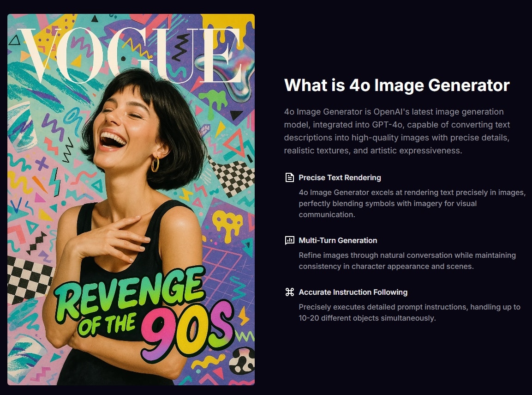532x395 pixels.
Task: Click the Multi-Turn Generation chat icon
Action: [289, 240]
